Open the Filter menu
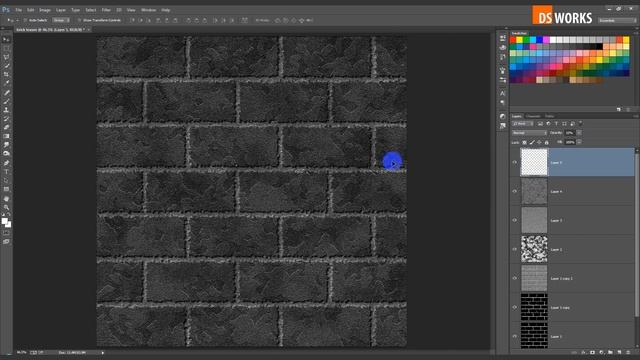 coord(106,10)
